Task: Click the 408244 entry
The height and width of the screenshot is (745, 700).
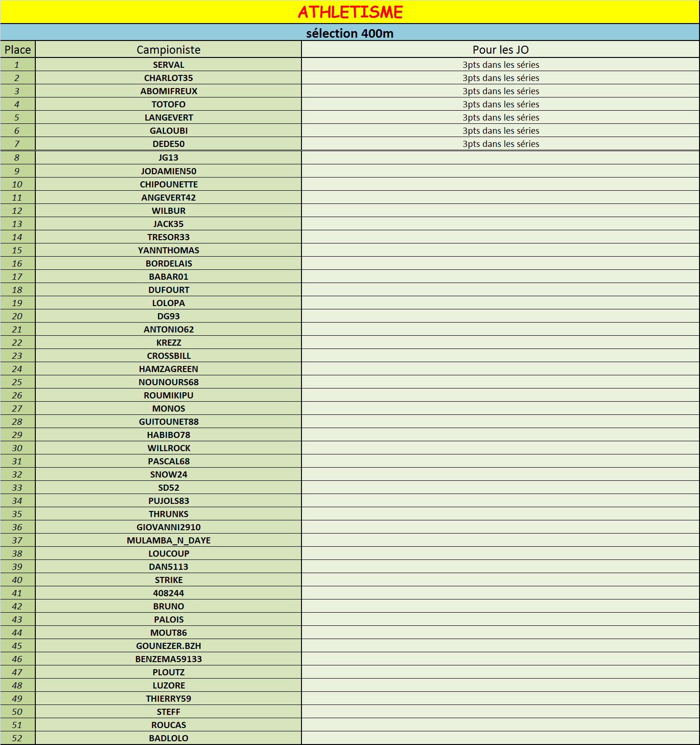Action: pos(168,593)
